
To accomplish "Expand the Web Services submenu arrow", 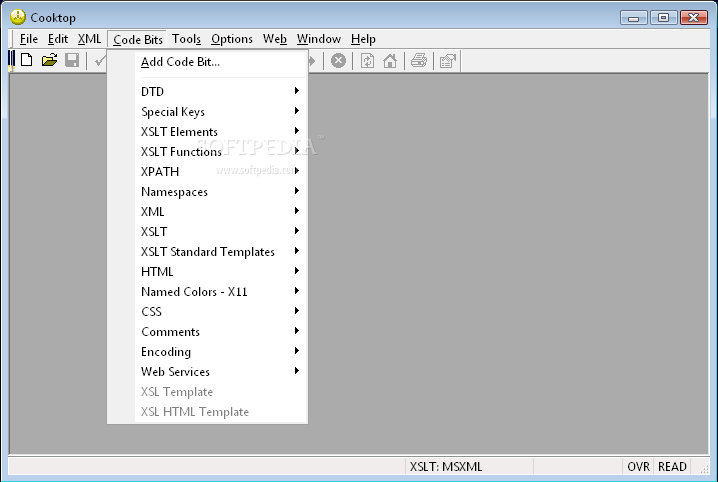I will [297, 371].
